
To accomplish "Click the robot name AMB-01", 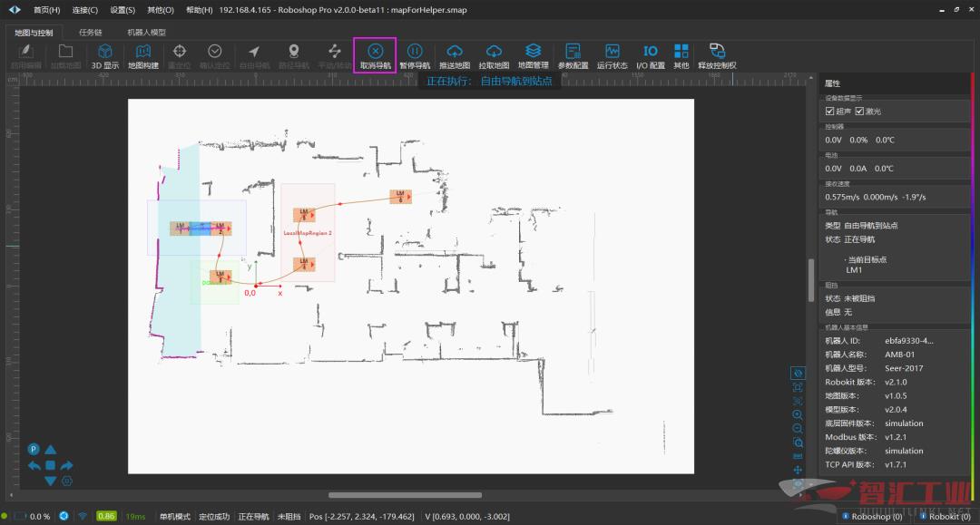I will 899,355.
